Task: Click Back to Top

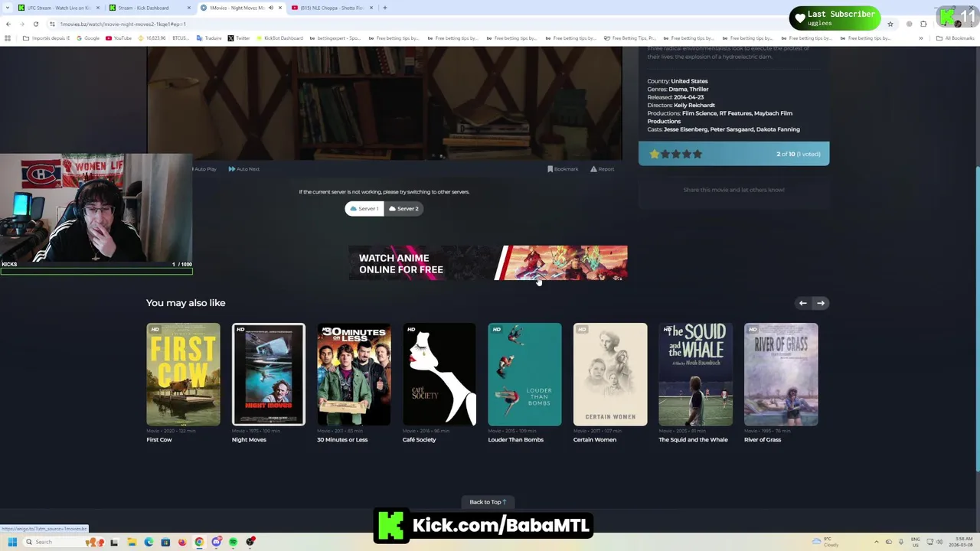Action: [488, 502]
